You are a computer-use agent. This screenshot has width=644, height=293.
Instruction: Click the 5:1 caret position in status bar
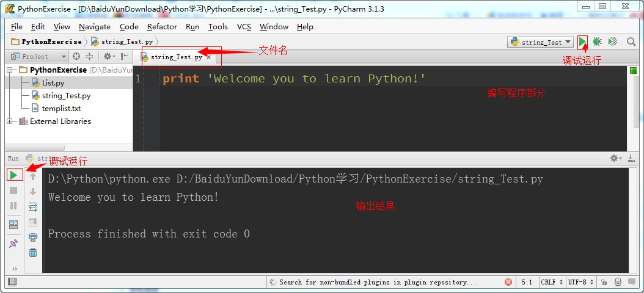527,282
